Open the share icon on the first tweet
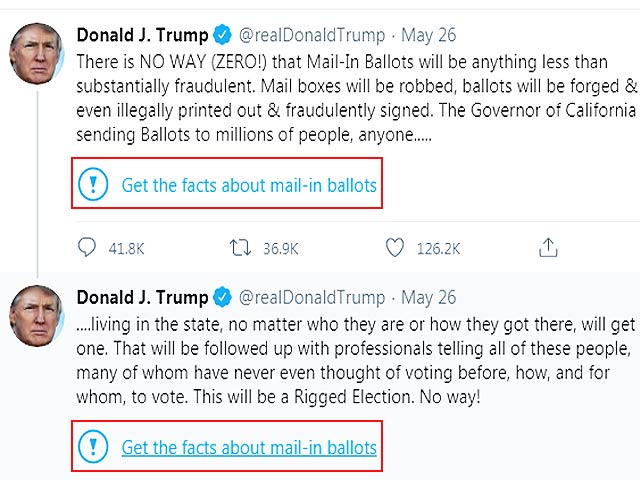 point(548,247)
